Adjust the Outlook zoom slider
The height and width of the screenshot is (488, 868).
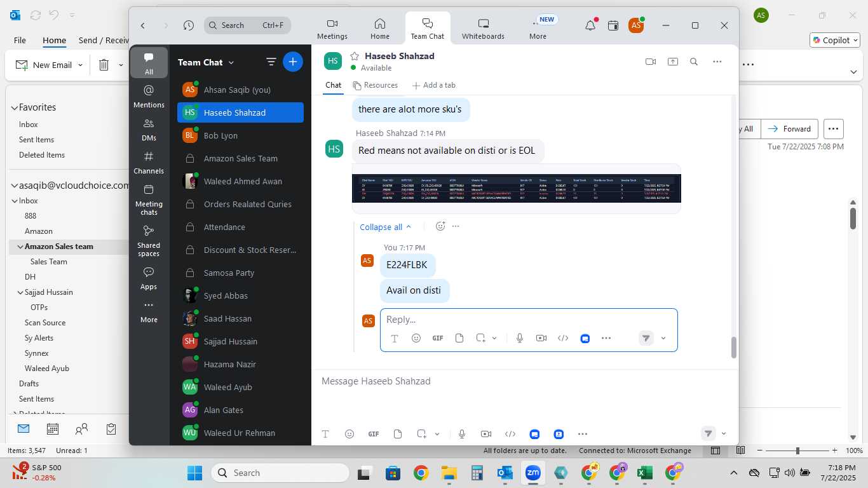coord(797,451)
